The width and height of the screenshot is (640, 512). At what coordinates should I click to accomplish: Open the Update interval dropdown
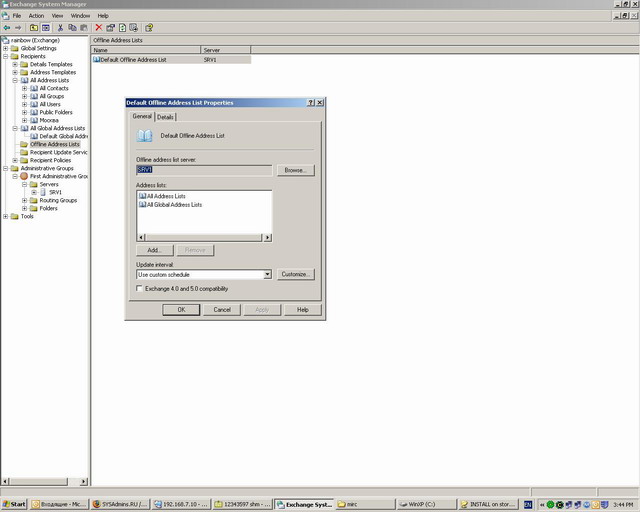(x=267, y=274)
